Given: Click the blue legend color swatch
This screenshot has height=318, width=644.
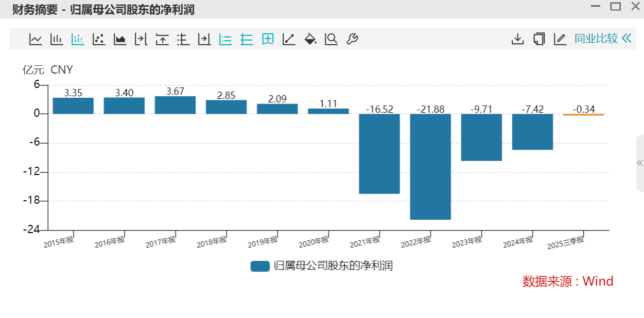Looking at the screenshot, I should click(x=260, y=266).
